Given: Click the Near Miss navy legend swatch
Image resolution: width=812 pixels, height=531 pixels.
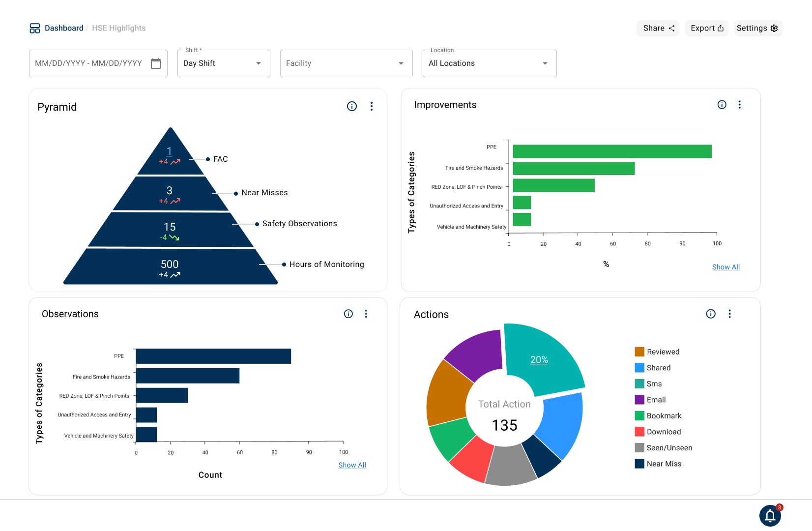Looking at the screenshot, I should [x=639, y=464].
